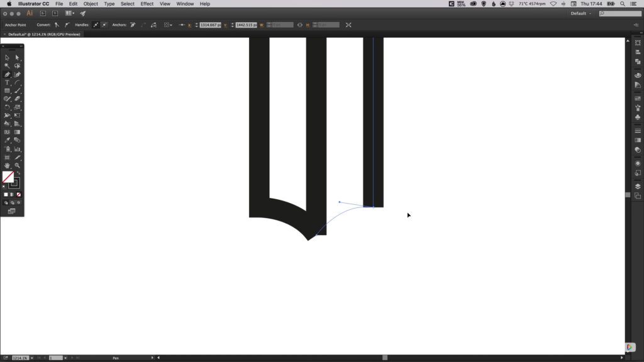Open the artboard navigation dropdown
Screen dimensions: 644x362
[x=65, y=358]
